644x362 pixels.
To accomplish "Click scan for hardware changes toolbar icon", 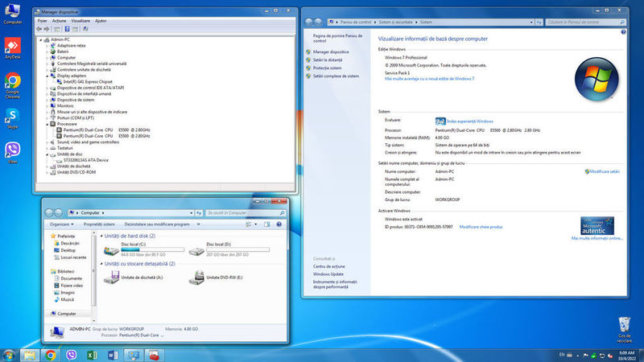I will pyautogui.click(x=85, y=29).
